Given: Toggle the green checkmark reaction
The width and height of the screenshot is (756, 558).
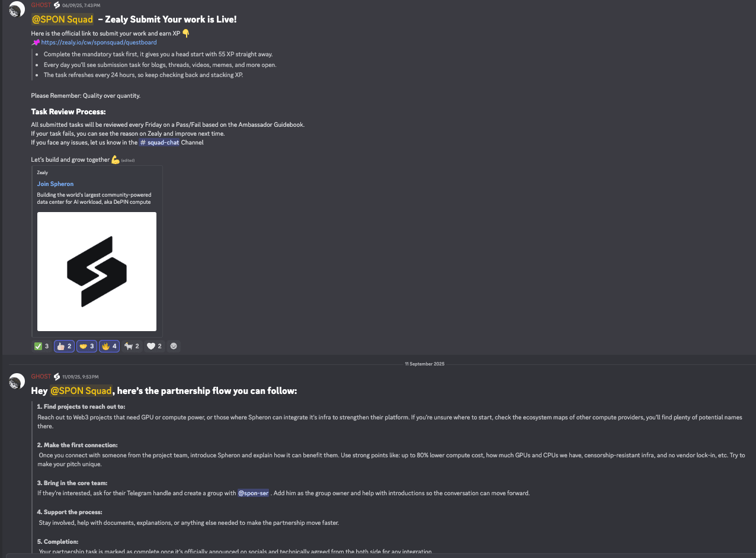Looking at the screenshot, I should 41,346.
